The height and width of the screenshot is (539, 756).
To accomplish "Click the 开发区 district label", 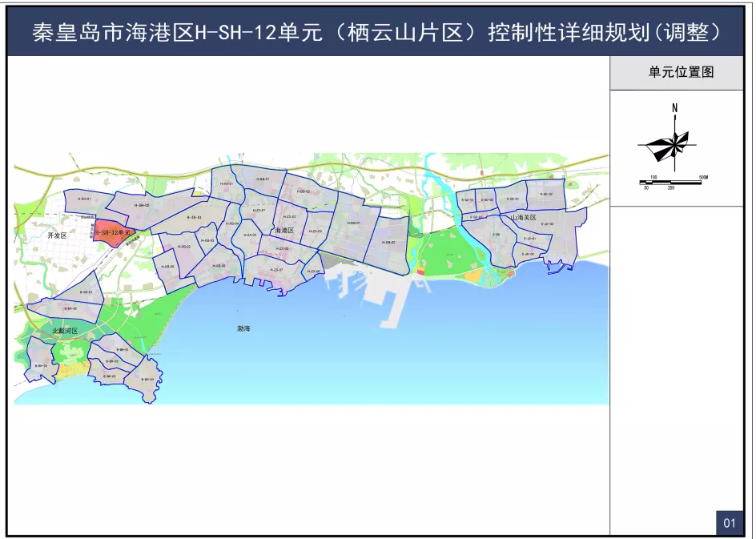I will click(57, 235).
